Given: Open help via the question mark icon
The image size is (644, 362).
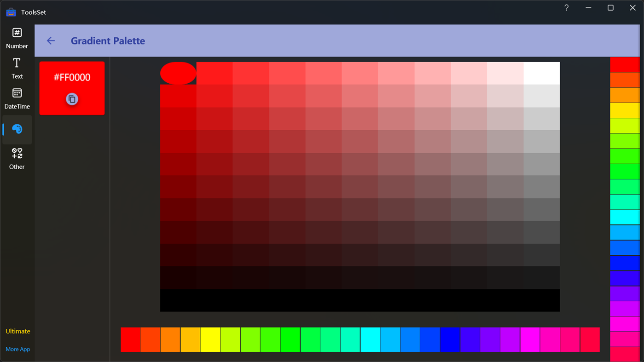Looking at the screenshot, I should pos(566,8).
